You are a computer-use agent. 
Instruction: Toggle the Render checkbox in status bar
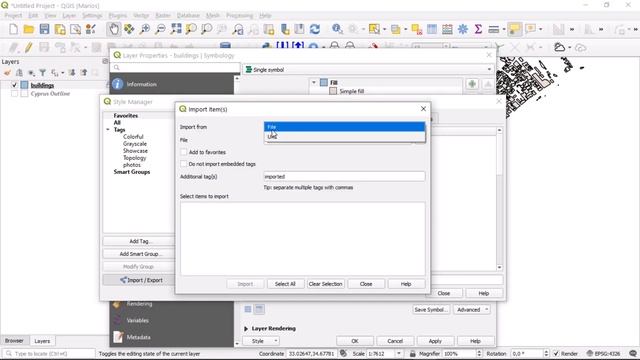[556, 353]
